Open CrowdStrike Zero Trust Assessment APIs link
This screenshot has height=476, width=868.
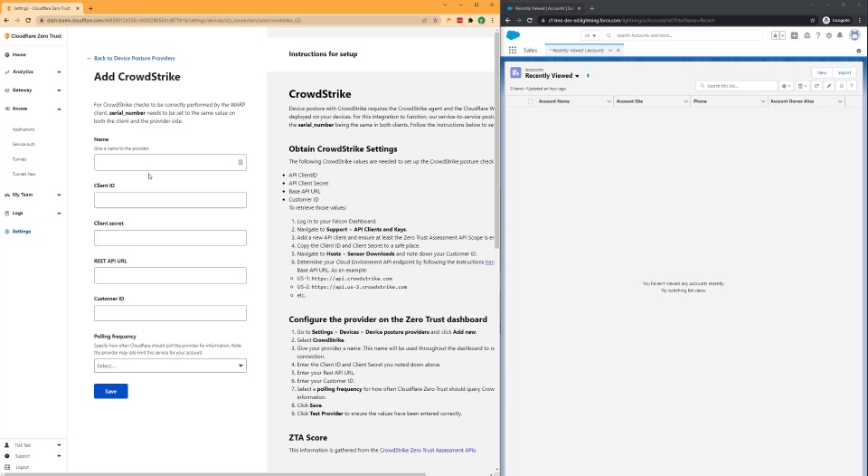[x=428, y=451]
